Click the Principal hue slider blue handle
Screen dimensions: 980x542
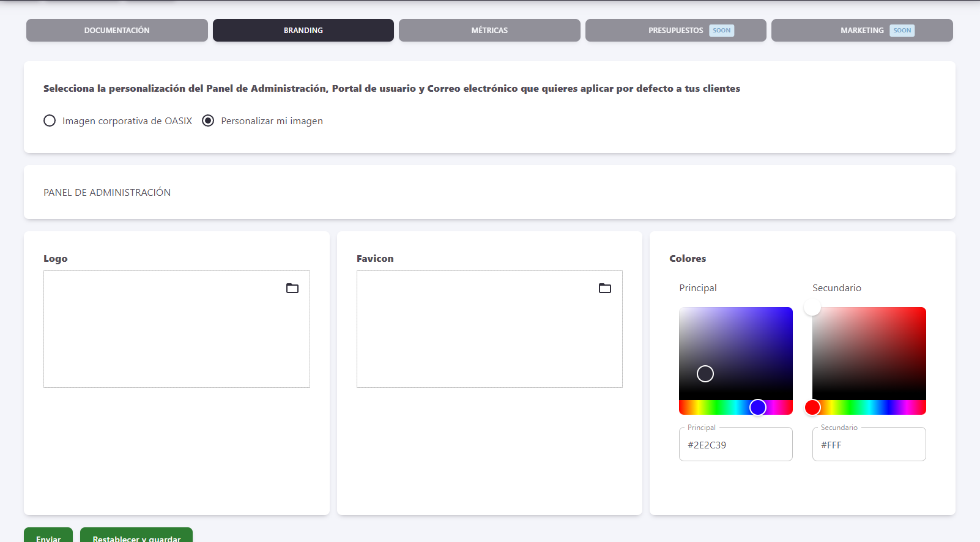758,407
